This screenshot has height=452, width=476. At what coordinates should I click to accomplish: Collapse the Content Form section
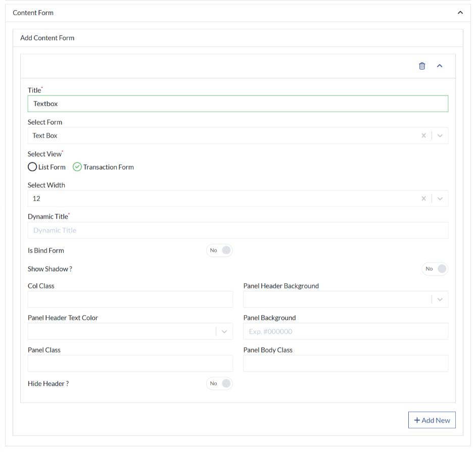(460, 13)
